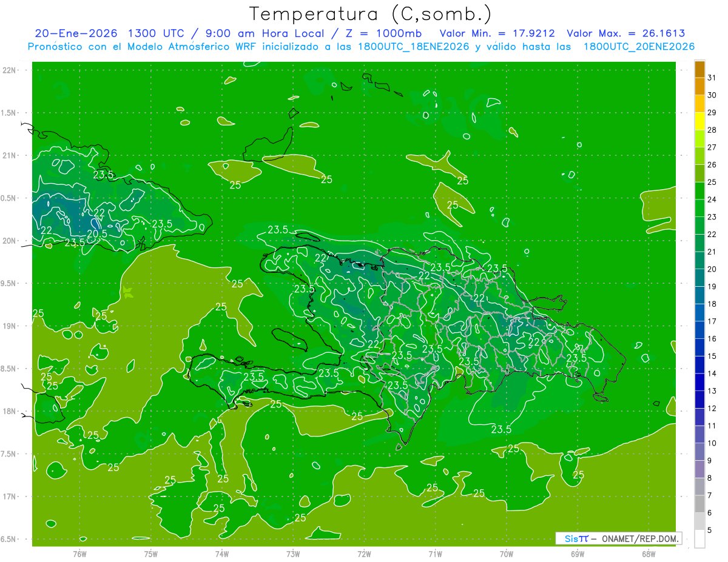Screen dimensions: 728x562
Task: Click the "71W" longitude axis label
Action: point(435,554)
